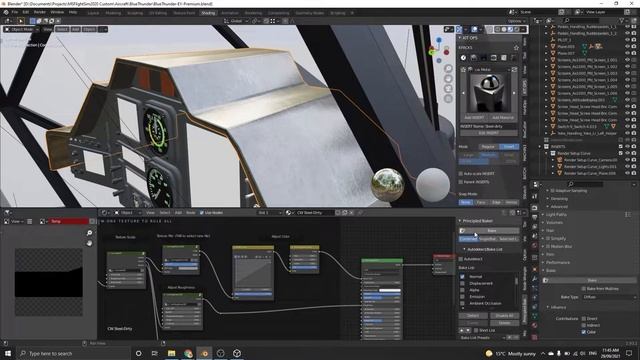Open the viewport Select menu

click(x=62, y=29)
